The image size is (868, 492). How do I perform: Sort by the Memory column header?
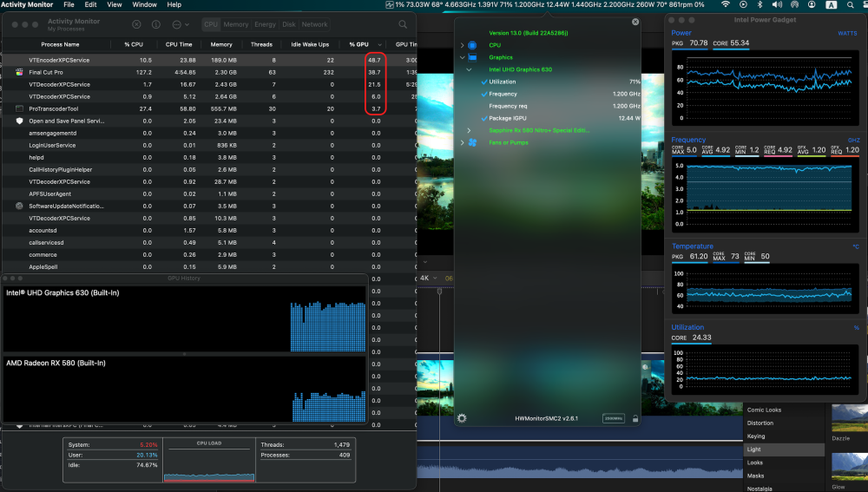(x=221, y=44)
